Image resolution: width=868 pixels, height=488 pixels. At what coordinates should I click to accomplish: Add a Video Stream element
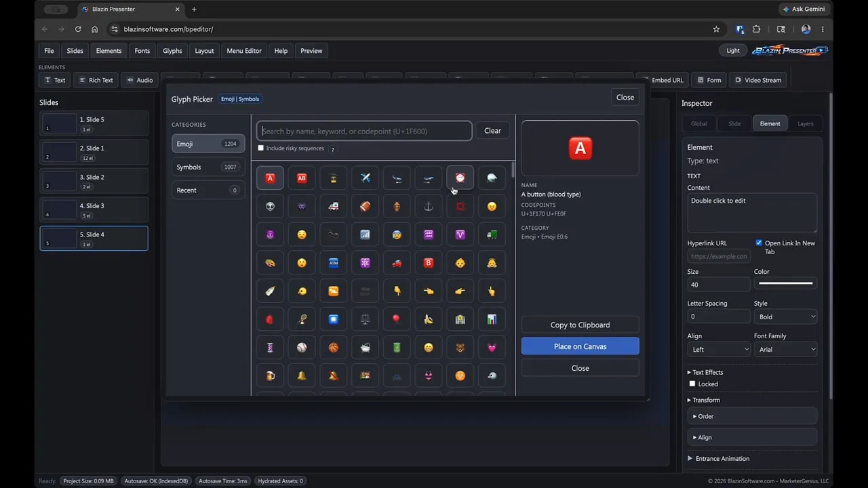(759, 80)
